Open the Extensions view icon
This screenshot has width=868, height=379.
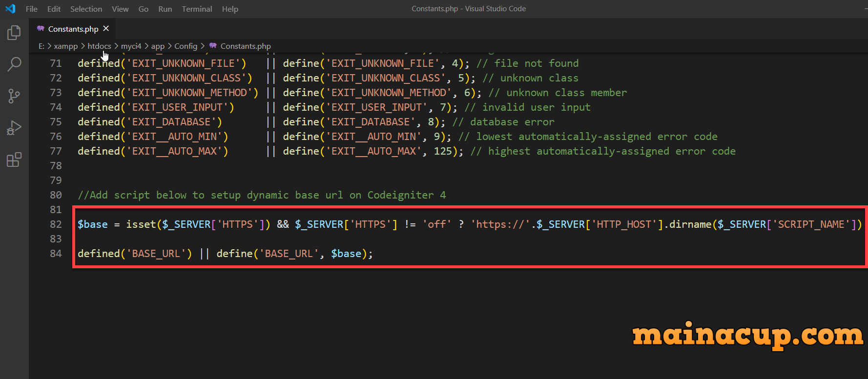pyautogui.click(x=14, y=160)
